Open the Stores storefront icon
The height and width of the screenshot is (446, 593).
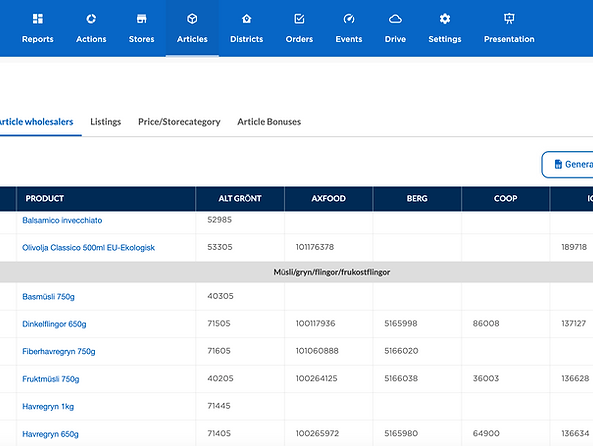pos(141,19)
